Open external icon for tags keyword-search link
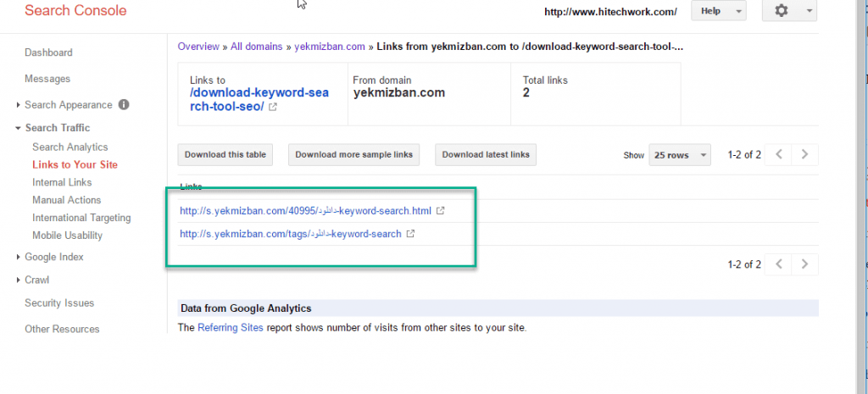This screenshot has height=394, width=868. pyautogui.click(x=410, y=234)
